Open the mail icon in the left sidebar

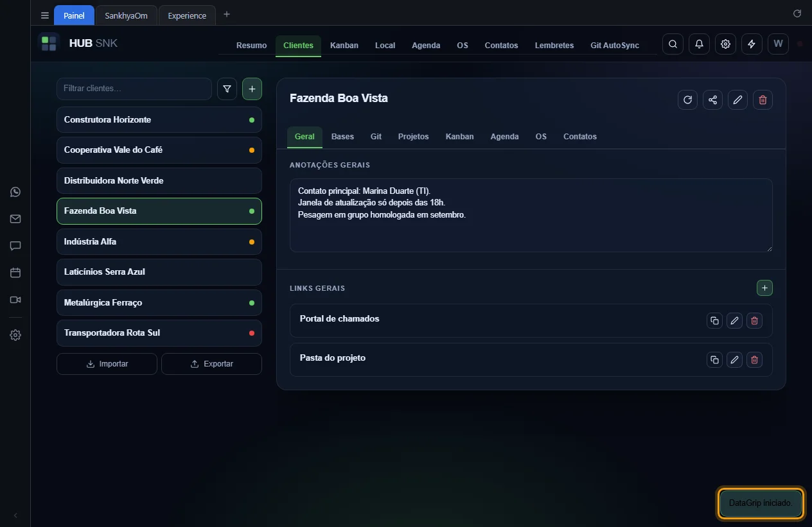pyautogui.click(x=15, y=219)
